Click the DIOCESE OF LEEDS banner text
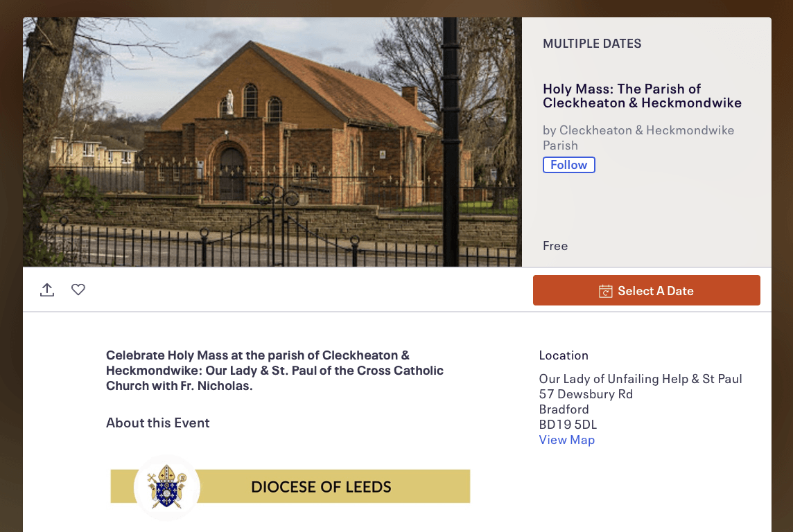The width and height of the screenshot is (793, 532). [x=321, y=487]
